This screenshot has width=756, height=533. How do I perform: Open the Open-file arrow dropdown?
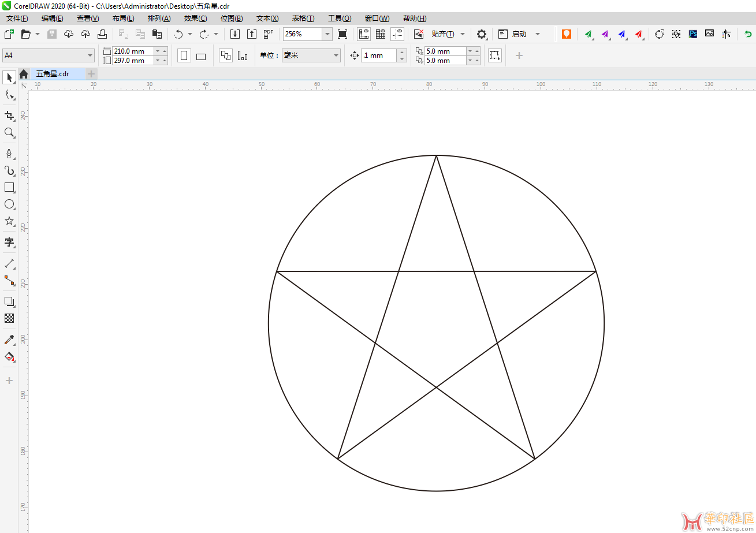click(x=38, y=34)
